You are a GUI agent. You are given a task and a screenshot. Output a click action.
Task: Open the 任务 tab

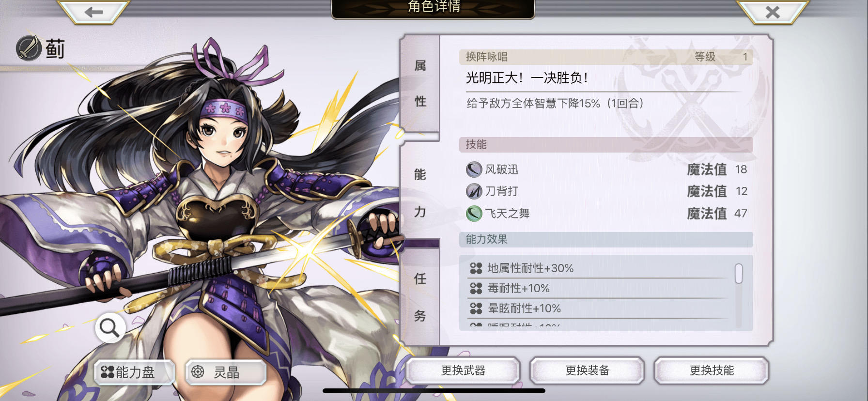[x=420, y=297]
